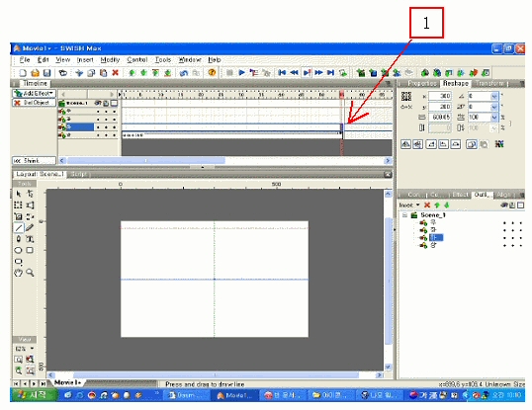Click the green move down arrow in Outline panel
Image resolution: width=532 pixels, height=410 pixels.
point(447,205)
